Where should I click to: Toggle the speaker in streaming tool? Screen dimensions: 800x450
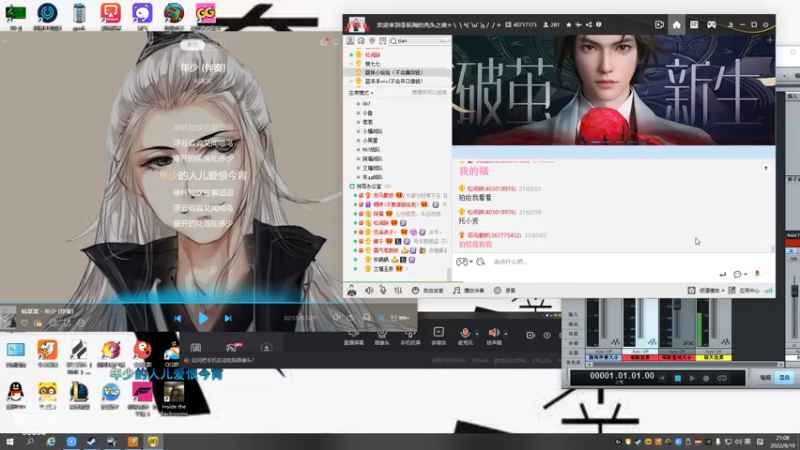[x=494, y=336]
